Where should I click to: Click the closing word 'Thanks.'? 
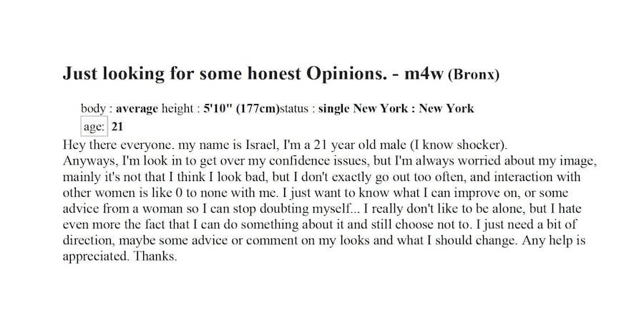154,256
